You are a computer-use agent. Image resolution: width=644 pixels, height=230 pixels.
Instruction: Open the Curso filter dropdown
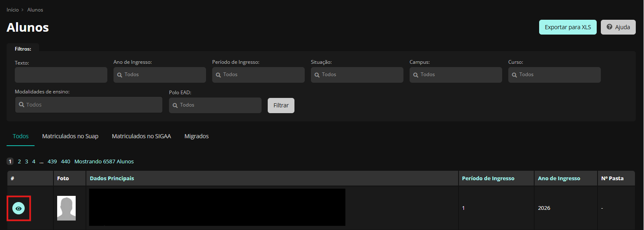pos(554,75)
